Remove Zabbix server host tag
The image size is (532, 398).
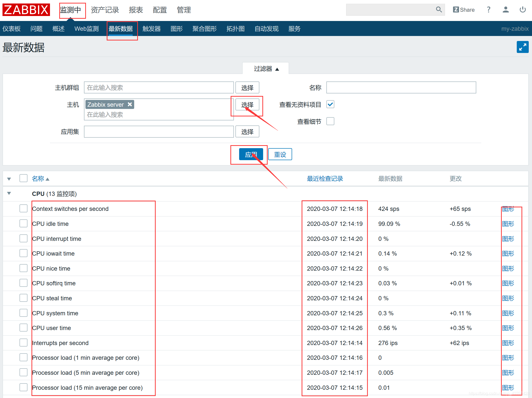click(130, 104)
